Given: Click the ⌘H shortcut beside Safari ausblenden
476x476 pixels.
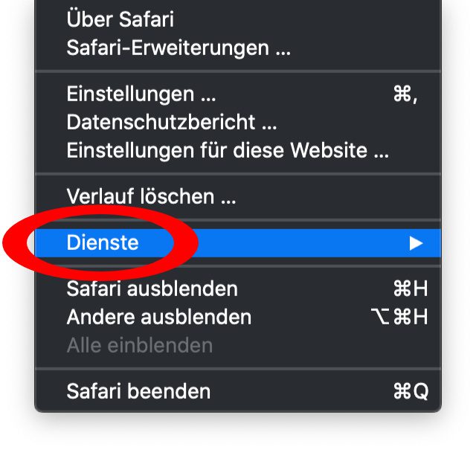Looking at the screenshot, I should 410,289.
